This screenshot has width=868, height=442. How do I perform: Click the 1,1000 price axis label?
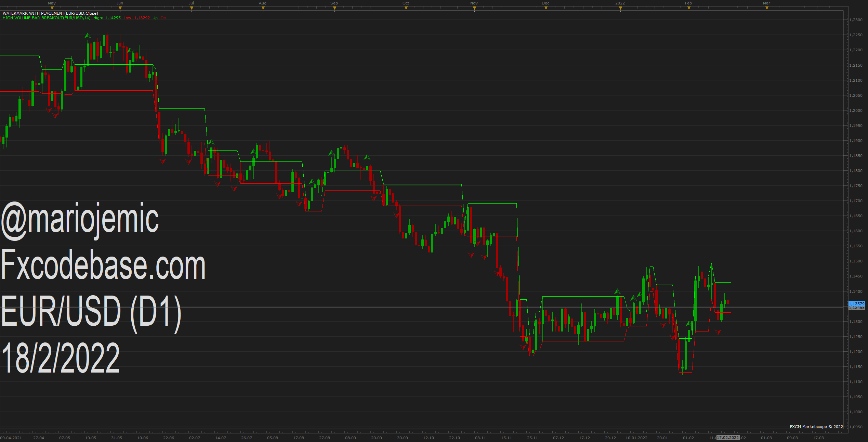[x=856, y=412]
